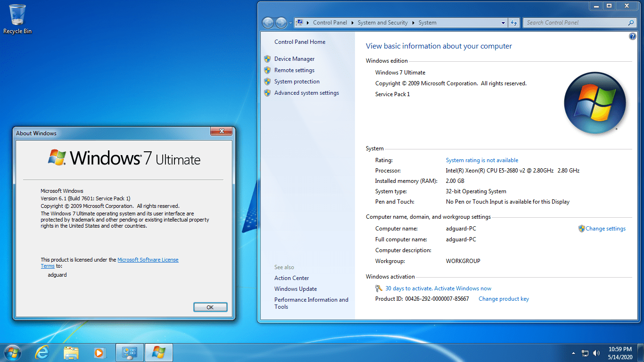Image resolution: width=644 pixels, height=362 pixels.
Task: Open the Windows Update link
Action: coord(296,289)
